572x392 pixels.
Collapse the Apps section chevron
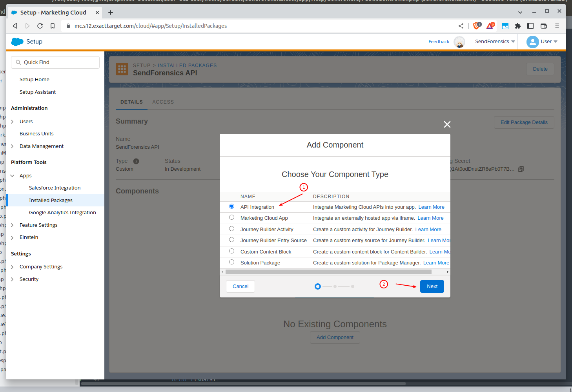click(x=12, y=176)
